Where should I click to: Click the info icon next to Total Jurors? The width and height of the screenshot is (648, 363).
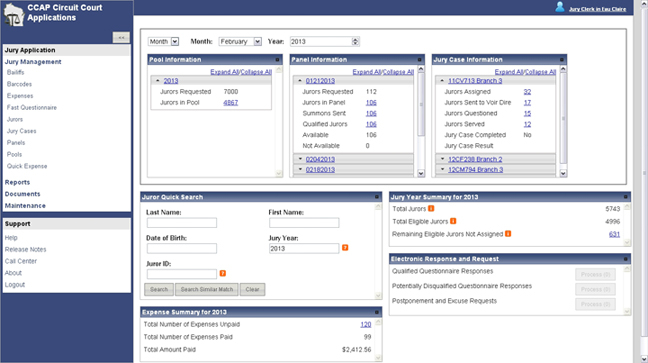pos(431,208)
